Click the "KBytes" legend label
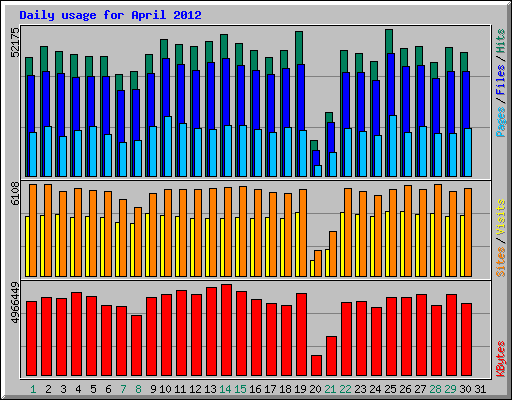 pos(500,359)
